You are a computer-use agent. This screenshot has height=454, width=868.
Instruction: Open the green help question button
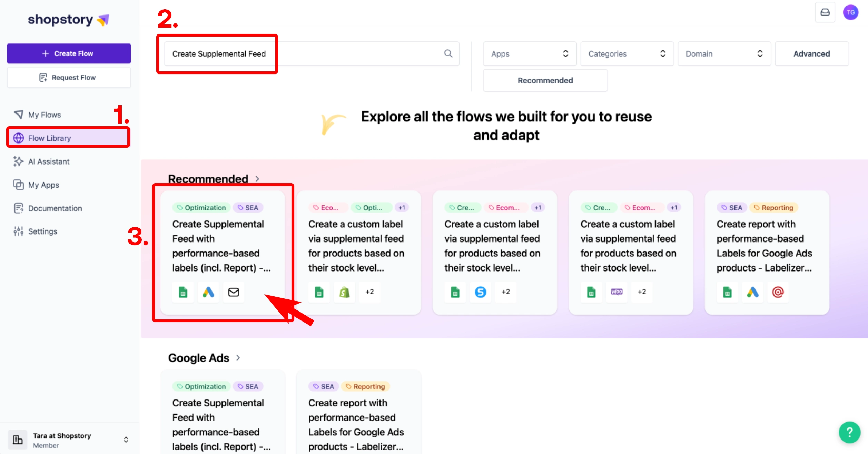coord(849,432)
